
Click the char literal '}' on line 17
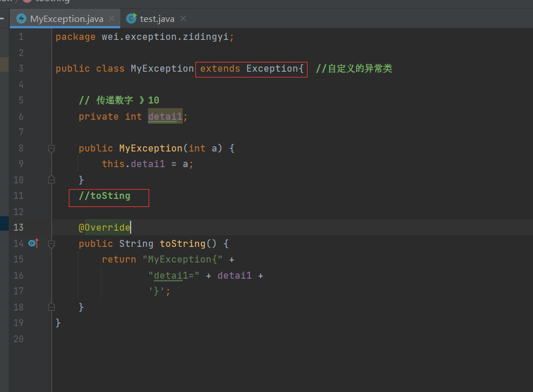click(156, 291)
